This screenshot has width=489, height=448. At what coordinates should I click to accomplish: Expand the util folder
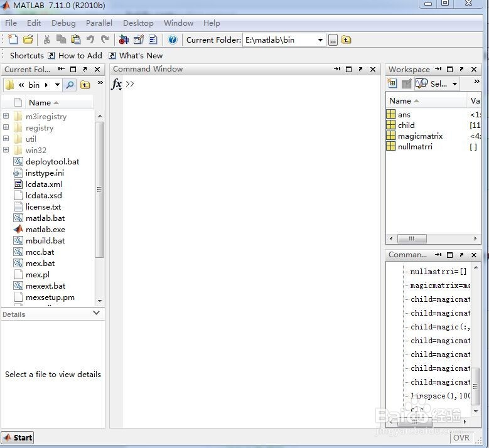(6, 139)
